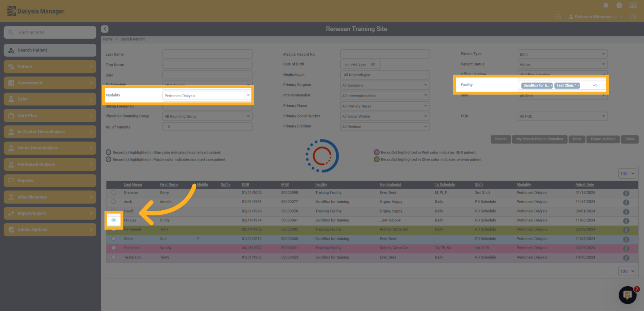
Task: Select radio button for Lou Cindy
Action: point(114,220)
